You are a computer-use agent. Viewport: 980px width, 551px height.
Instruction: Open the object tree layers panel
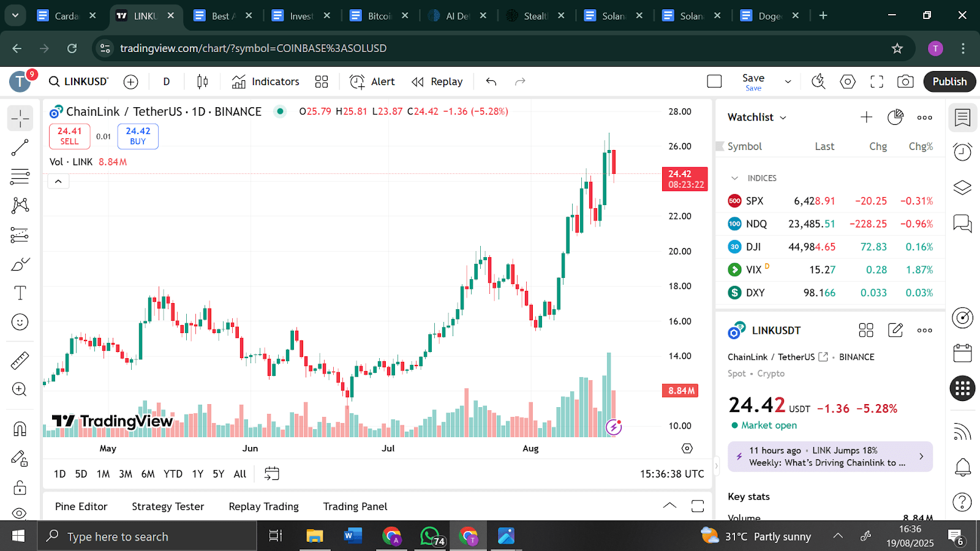[963, 187]
